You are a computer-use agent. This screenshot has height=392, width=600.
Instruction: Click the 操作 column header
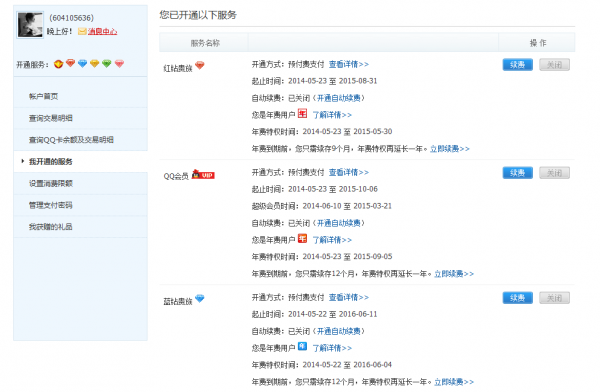(538, 43)
